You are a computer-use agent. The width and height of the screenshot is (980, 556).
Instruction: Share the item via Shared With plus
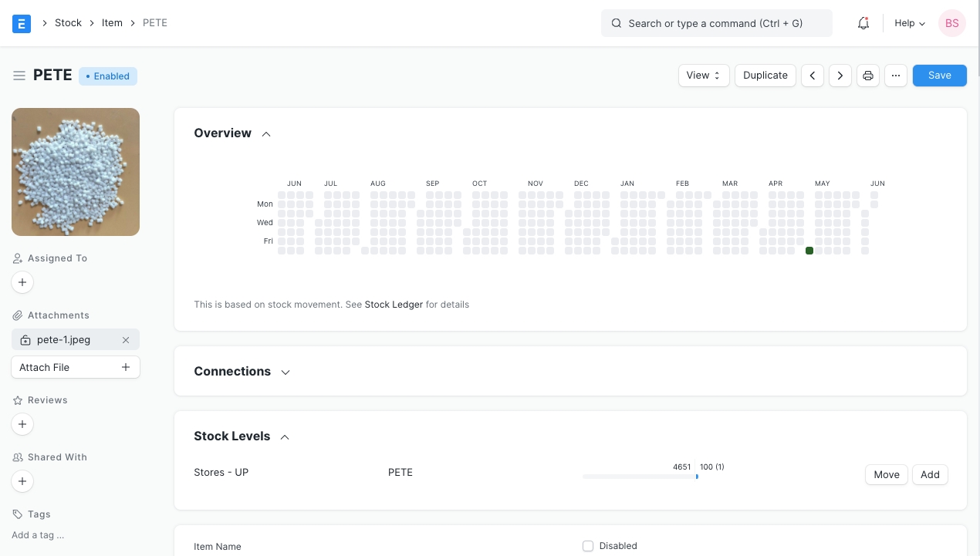(22, 481)
